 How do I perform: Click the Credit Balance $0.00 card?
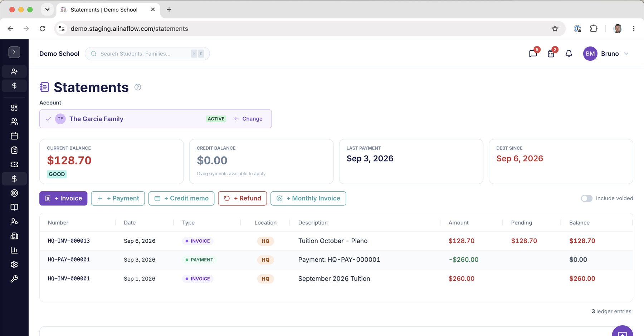tap(261, 162)
